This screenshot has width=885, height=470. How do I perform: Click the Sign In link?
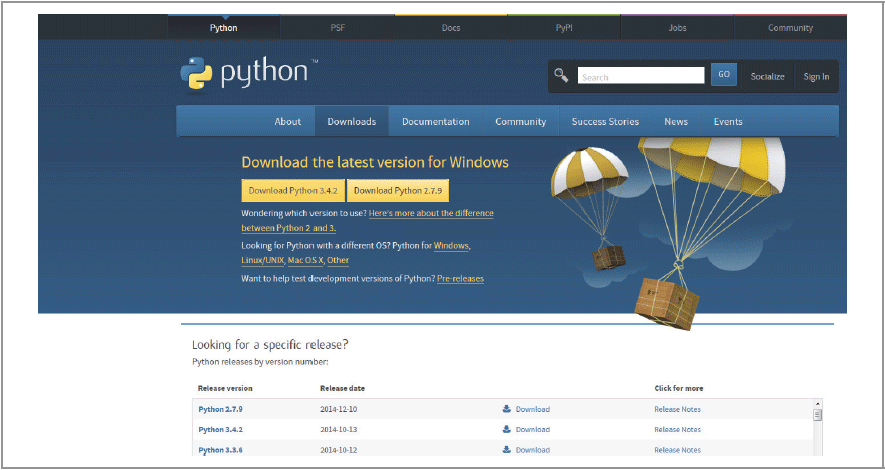tap(816, 77)
